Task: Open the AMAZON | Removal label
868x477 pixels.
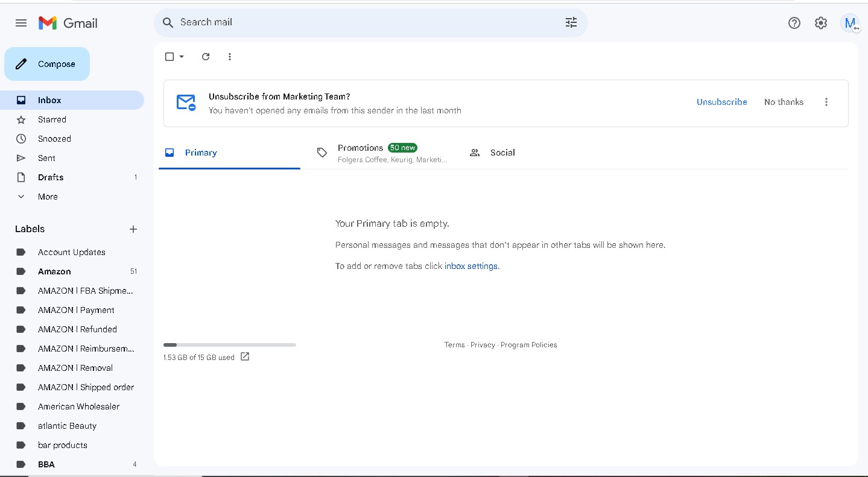Action: [x=72, y=368]
